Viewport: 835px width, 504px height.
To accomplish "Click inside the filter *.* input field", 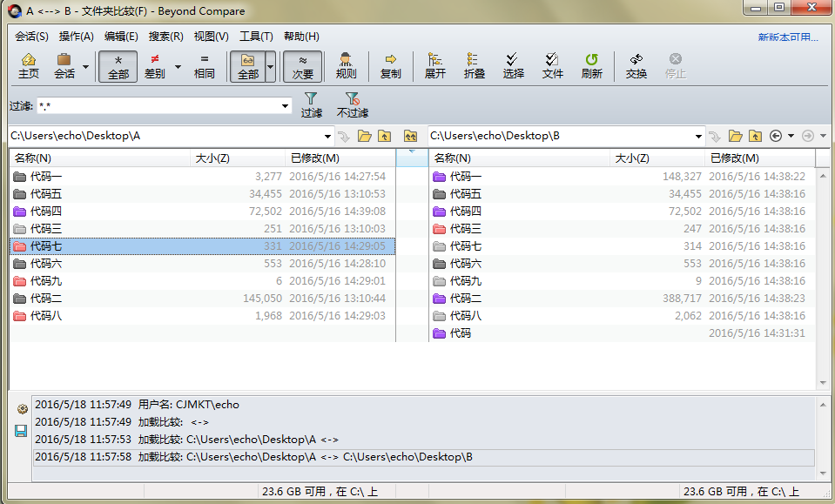I will (x=158, y=106).
